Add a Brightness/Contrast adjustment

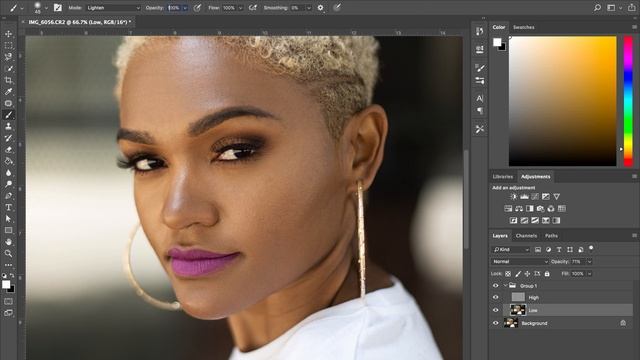click(513, 197)
